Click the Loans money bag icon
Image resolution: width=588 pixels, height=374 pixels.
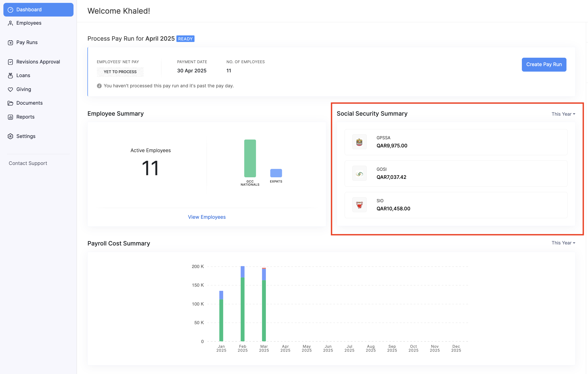tap(10, 76)
